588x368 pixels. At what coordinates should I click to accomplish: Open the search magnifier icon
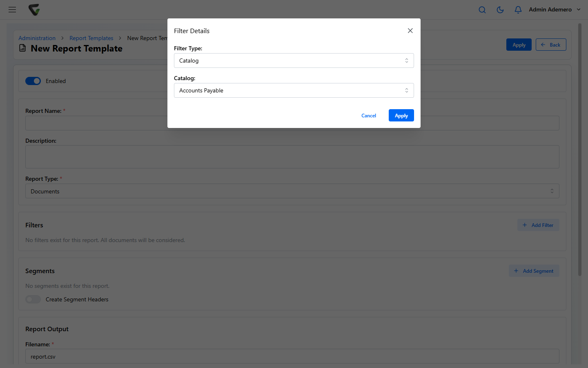pos(482,10)
